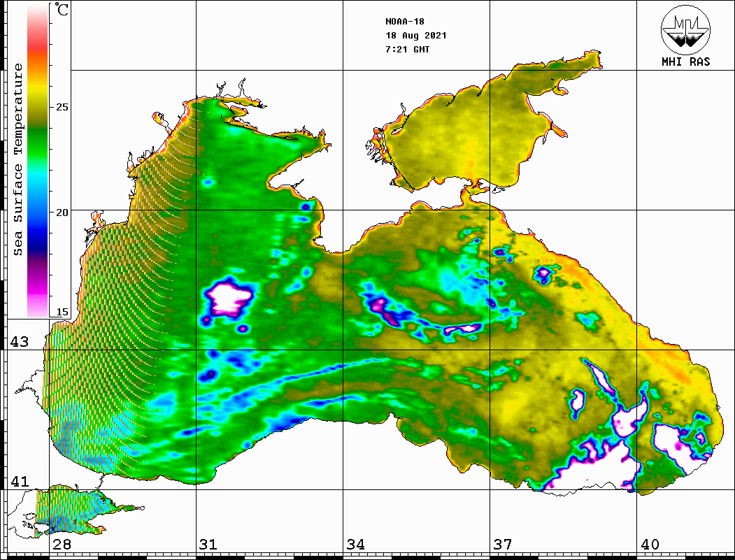The image size is (735, 560).
Task: Click the °C unit label
Action: tap(62, 9)
